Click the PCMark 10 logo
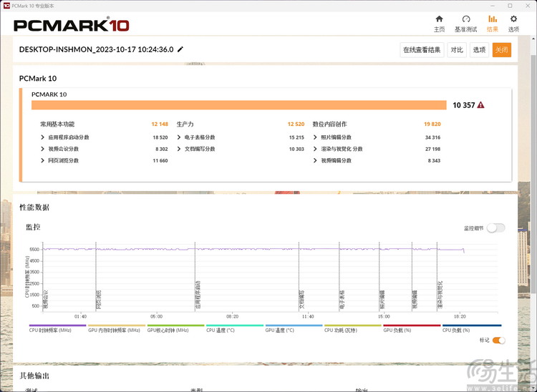 72,26
